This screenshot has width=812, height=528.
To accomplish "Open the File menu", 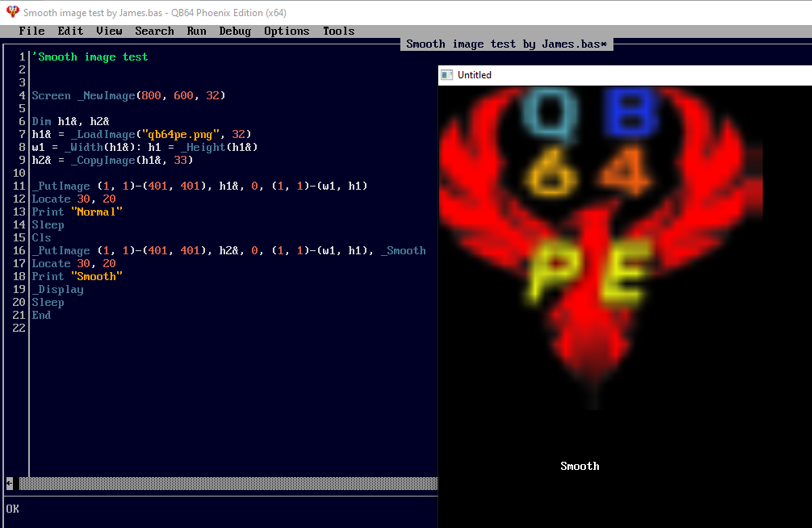I will 32,31.
